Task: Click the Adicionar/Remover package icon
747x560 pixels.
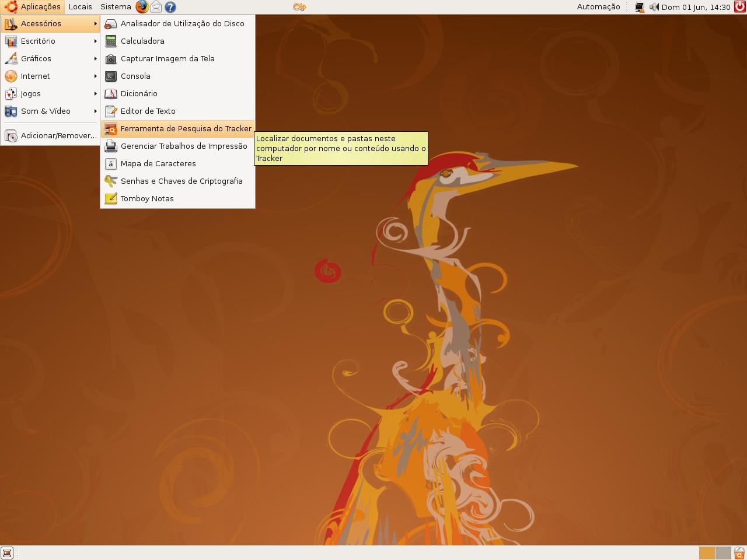Action: pyautogui.click(x=11, y=136)
